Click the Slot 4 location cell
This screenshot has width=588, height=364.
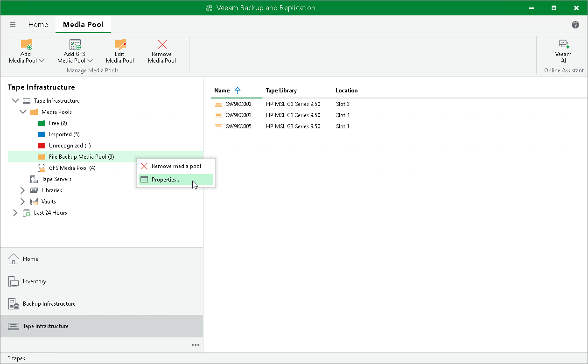coord(343,115)
